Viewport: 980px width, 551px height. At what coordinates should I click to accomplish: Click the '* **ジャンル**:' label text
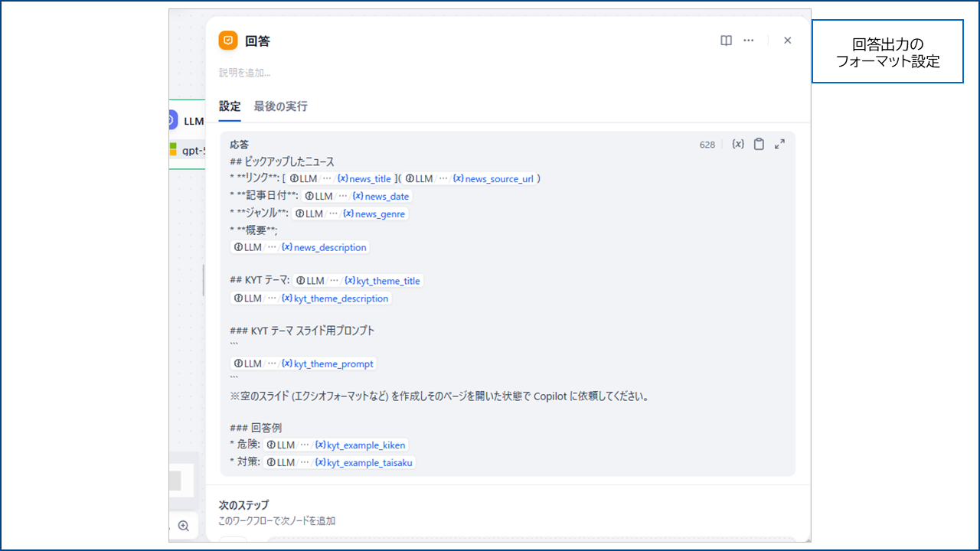260,214
